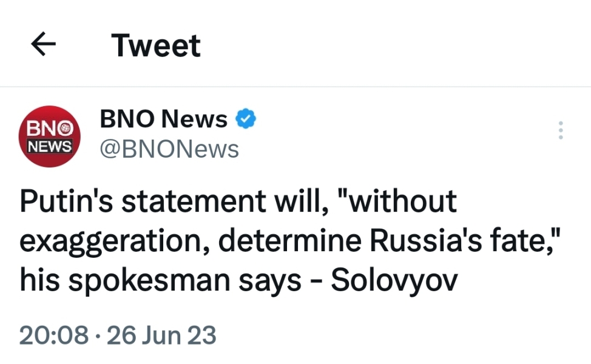Open the @BNONews handle link
The height and width of the screenshot is (364, 591).
pyautogui.click(x=169, y=149)
